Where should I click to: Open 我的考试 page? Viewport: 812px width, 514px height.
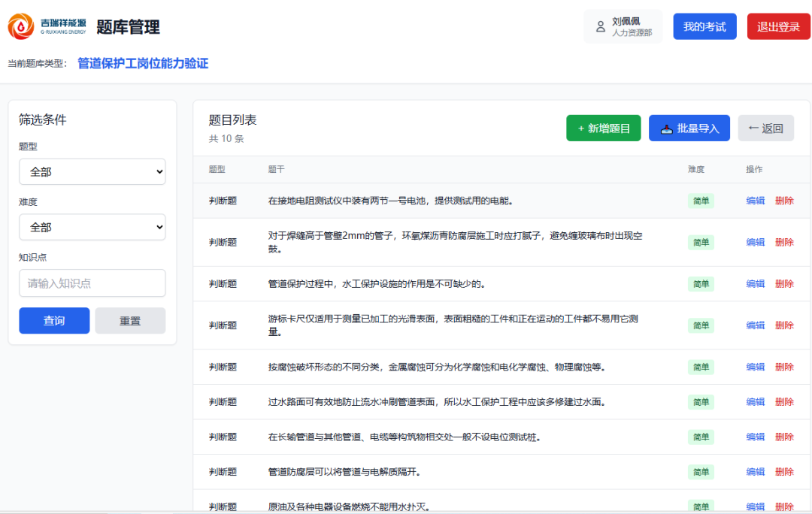pos(704,26)
